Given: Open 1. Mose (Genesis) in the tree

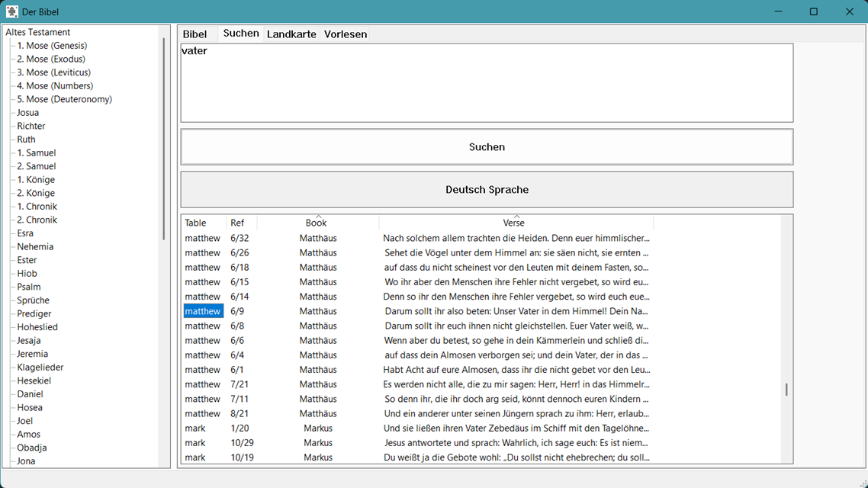Looking at the screenshot, I should (52, 46).
